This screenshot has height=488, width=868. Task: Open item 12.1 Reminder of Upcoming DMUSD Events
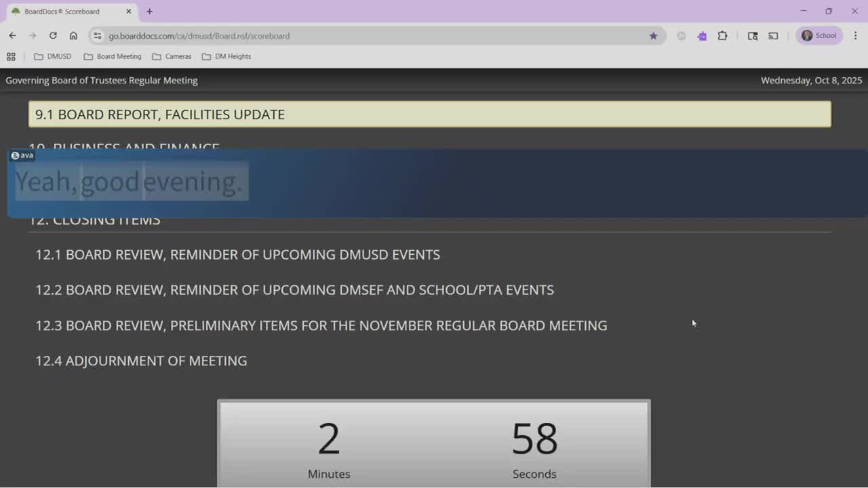[x=238, y=255]
